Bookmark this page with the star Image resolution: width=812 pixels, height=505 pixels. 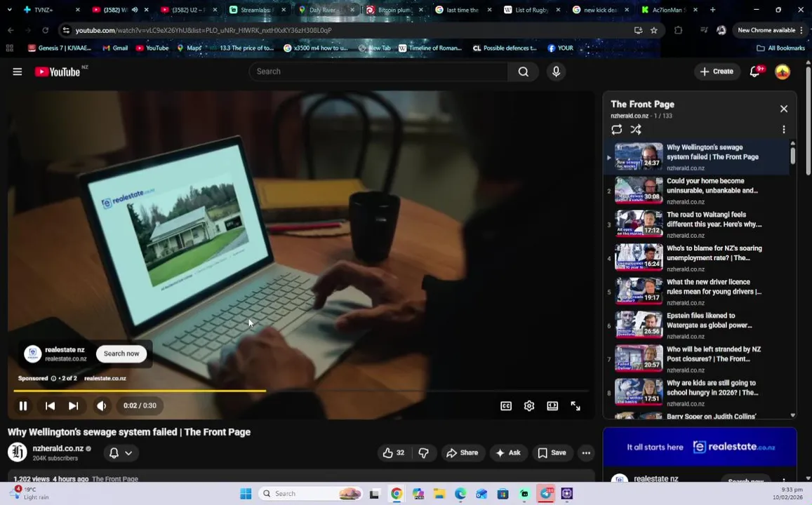point(654,30)
